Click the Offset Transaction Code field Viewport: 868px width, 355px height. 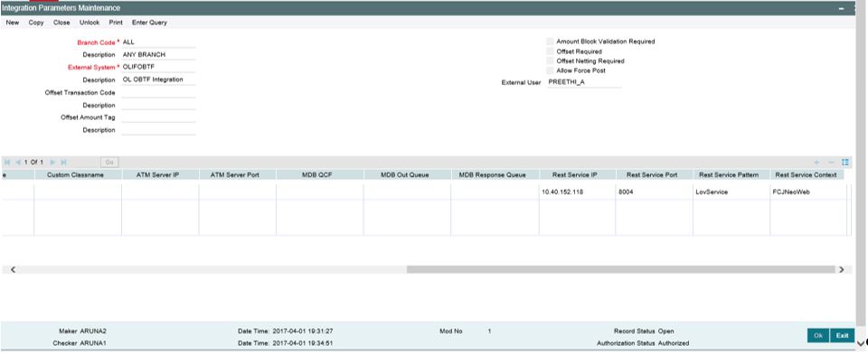158,92
